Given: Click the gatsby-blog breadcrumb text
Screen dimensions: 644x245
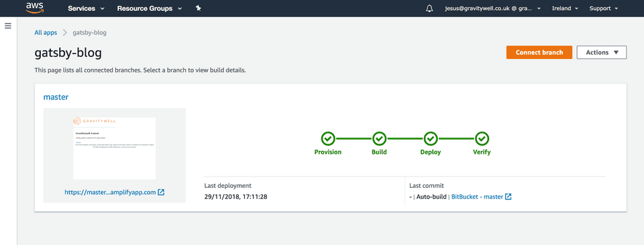Looking at the screenshot, I should (x=89, y=32).
